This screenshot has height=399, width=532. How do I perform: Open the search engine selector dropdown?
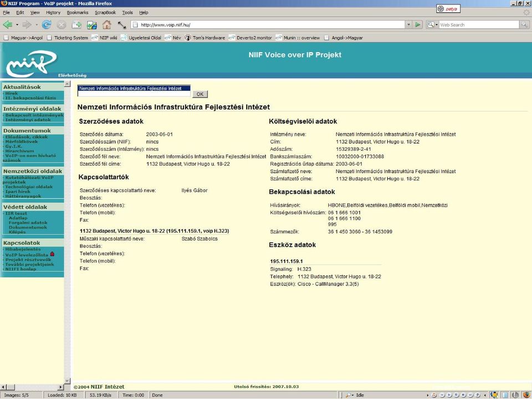coord(433,25)
